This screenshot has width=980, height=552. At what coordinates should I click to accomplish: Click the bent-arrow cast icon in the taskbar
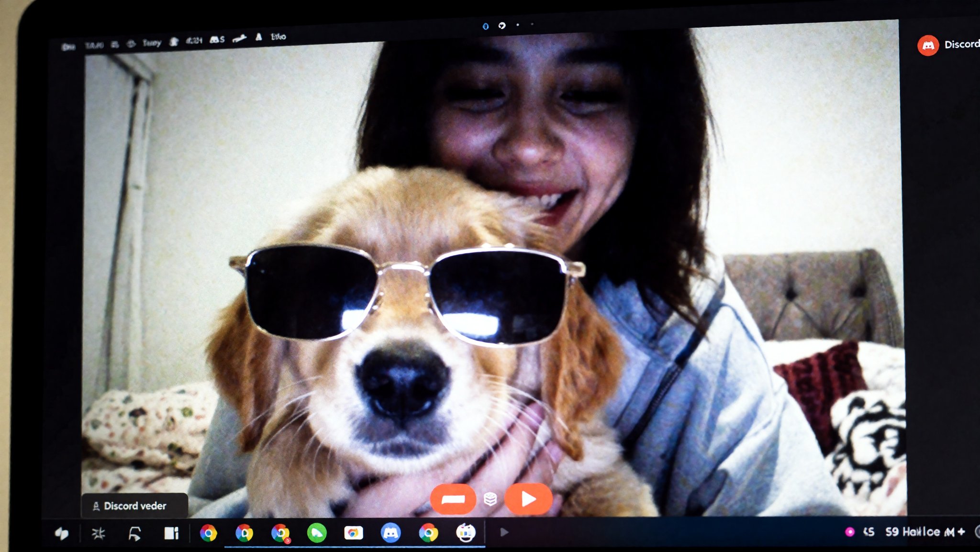click(134, 533)
